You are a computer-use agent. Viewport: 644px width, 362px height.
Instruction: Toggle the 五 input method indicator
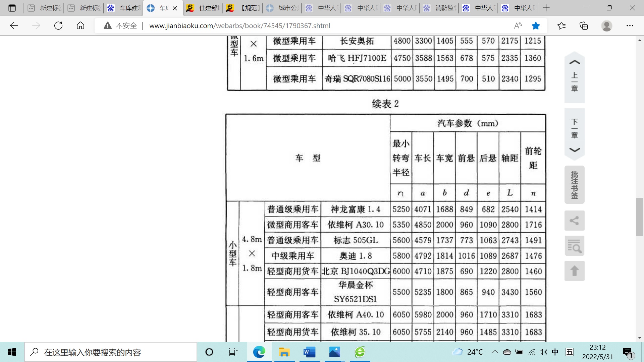point(569,352)
